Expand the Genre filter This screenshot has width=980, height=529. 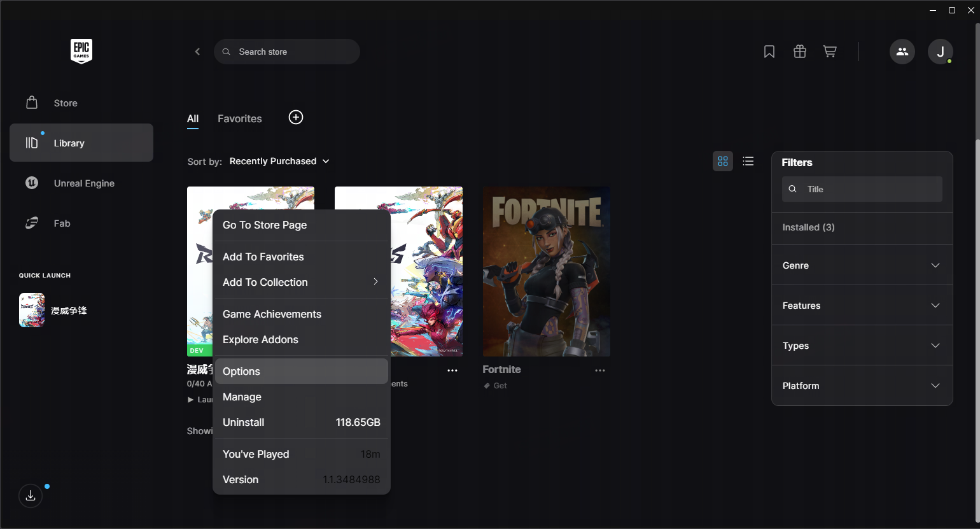pos(862,265)
